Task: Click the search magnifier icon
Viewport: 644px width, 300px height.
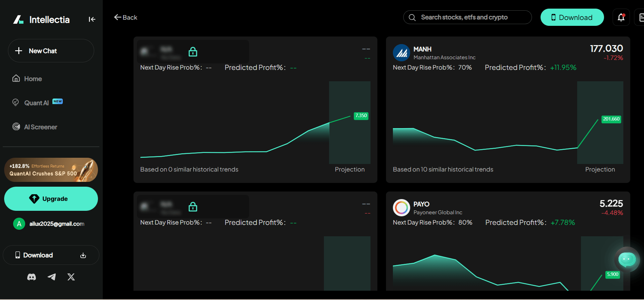Action: 412,17
